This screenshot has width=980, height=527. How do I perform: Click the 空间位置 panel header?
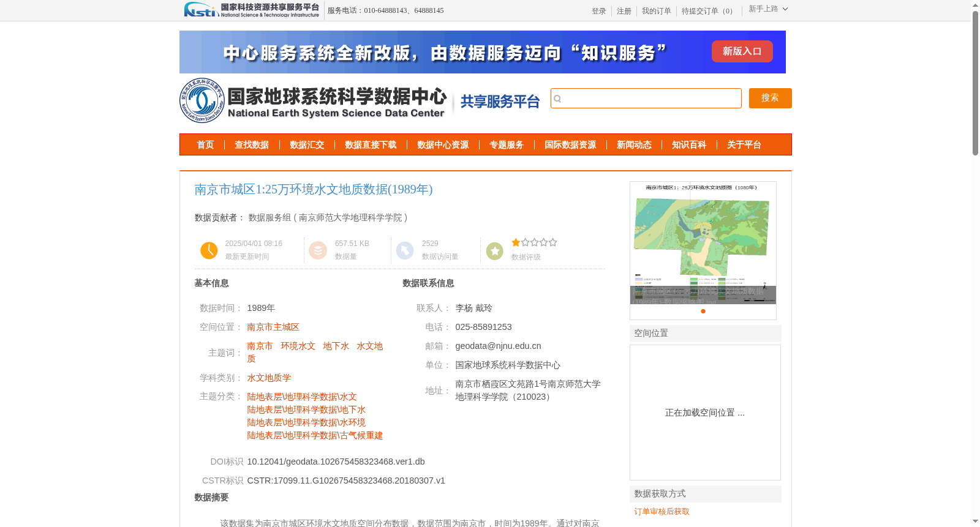[706, 334]
